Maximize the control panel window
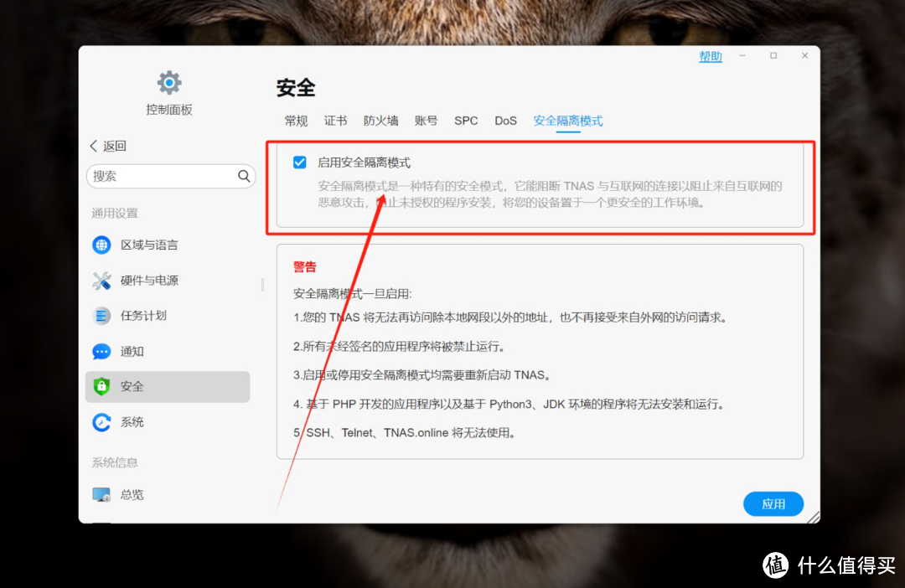Viewport: 905px width, 588px height. (x=773, y=55)
